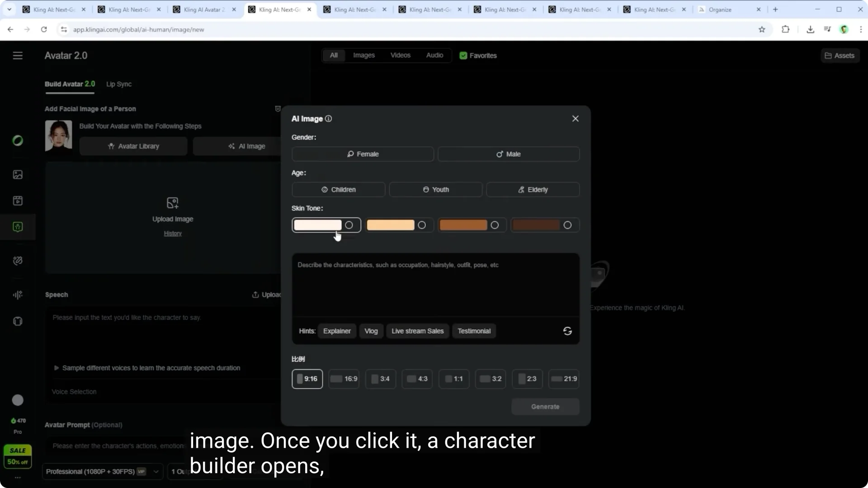This screenshot has width=868, height=488.
Task: Select the Children age option
Action: click(338, 190)
